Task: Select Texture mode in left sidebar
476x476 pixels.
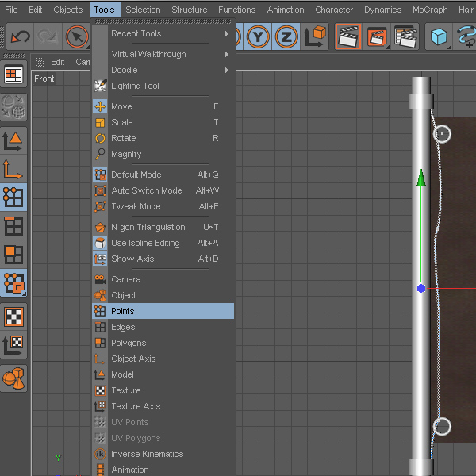Action: [13, 317]
